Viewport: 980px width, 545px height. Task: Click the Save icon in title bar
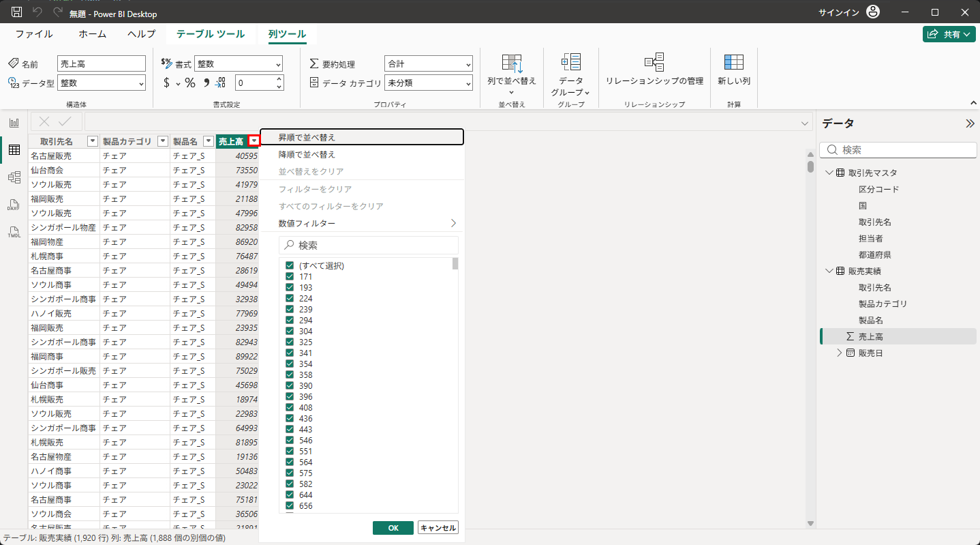(17, 12)
